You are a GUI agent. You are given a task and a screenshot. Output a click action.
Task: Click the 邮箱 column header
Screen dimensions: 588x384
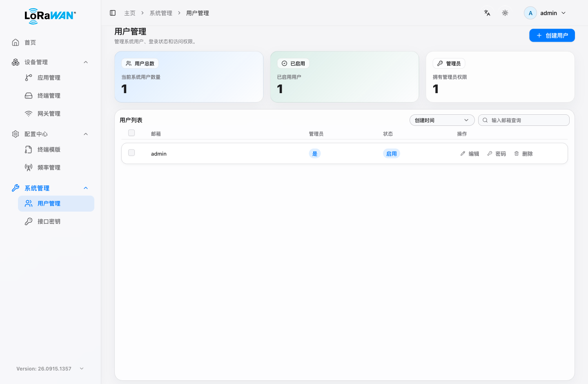(x=156, y=134)
